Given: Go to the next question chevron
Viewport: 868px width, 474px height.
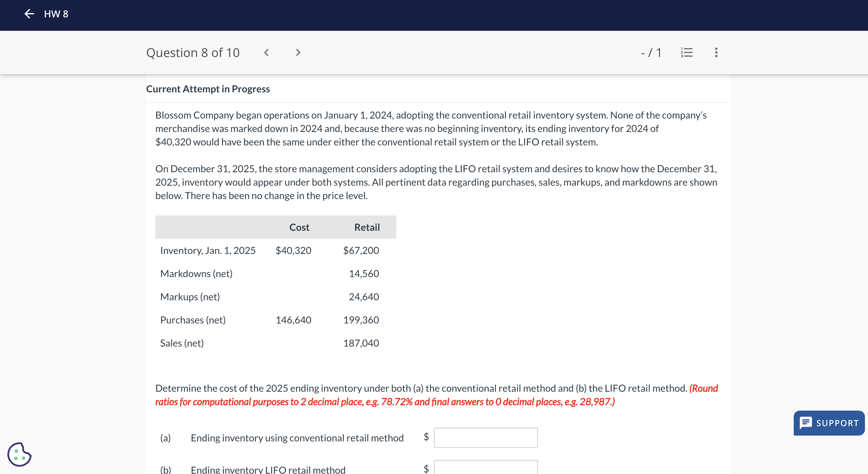Looking at the screenshot, I should point(298,53).
